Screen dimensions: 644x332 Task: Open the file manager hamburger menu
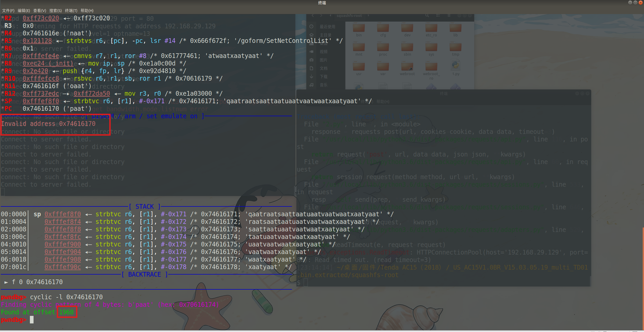(449, 16)
